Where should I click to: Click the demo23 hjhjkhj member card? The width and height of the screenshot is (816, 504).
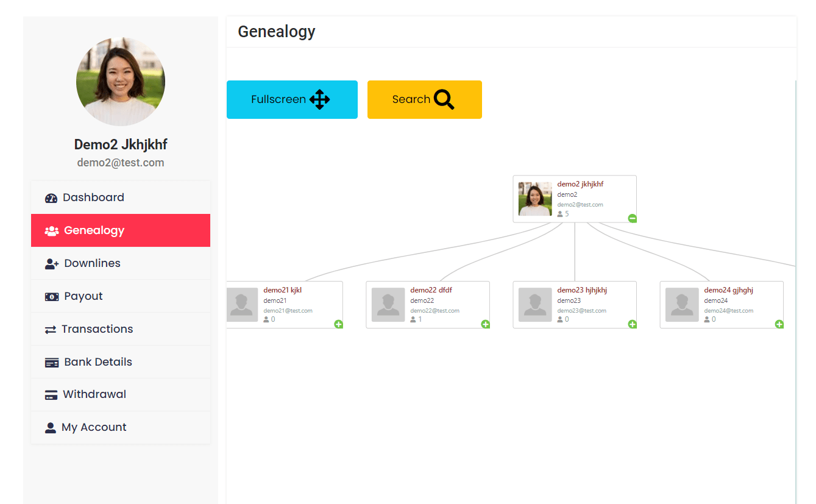(575, 304)
